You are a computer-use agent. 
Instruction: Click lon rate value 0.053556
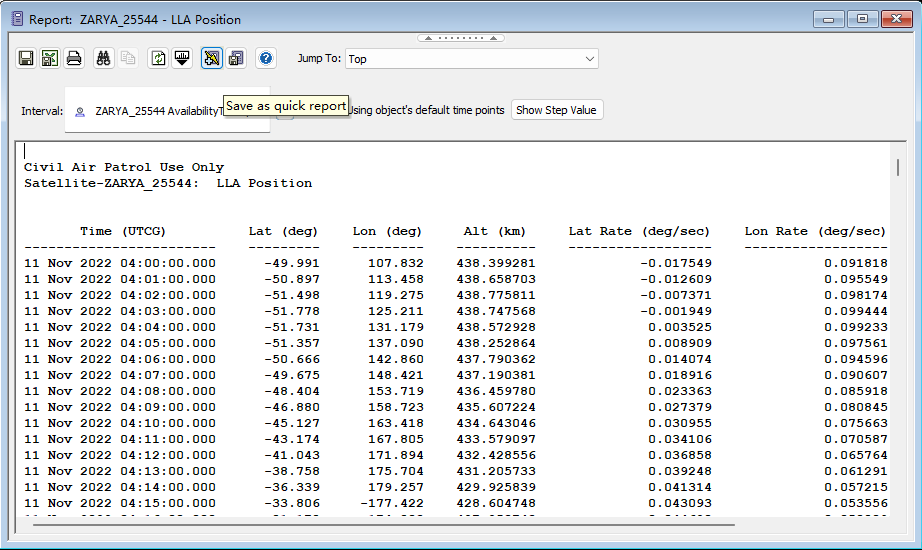pyautogui.click(x=856, y=503)
